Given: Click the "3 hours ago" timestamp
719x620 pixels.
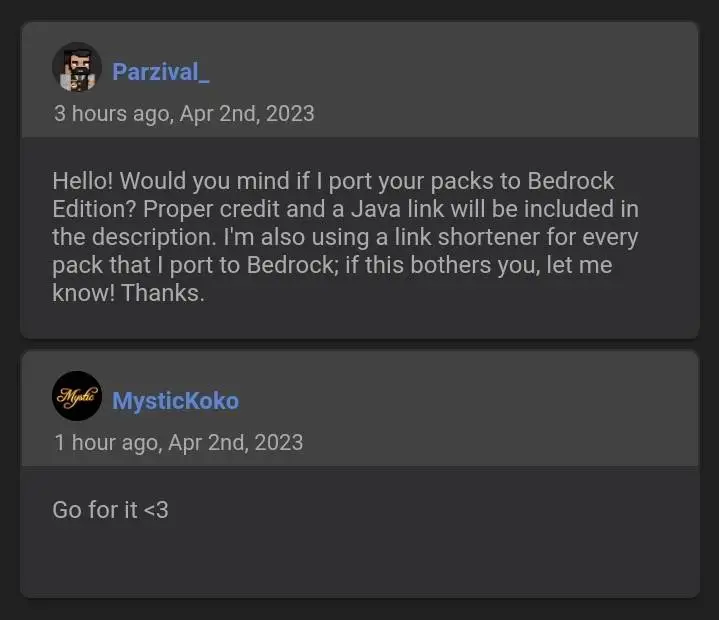Looking at the screenshot, I should [x=111, y=113].
